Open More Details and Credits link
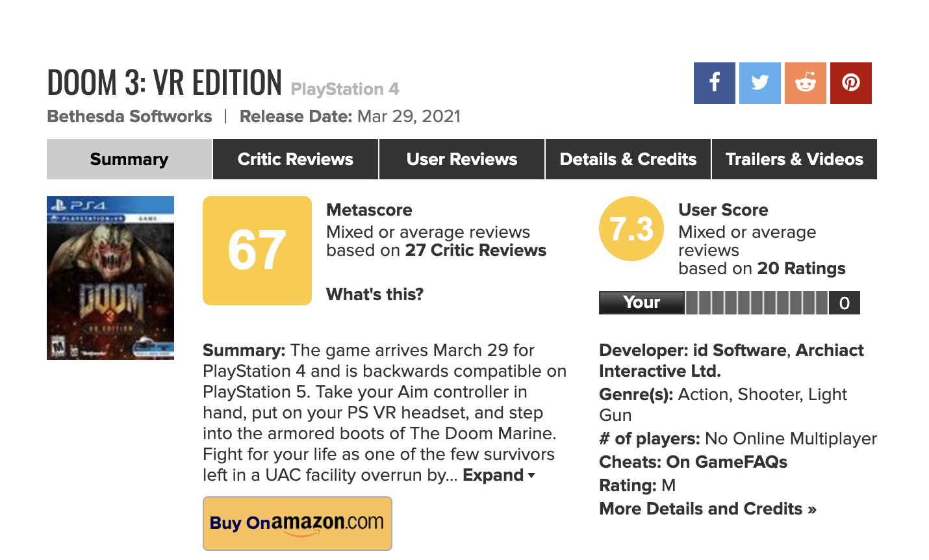The image size is (929, 560). pos(707,509)
